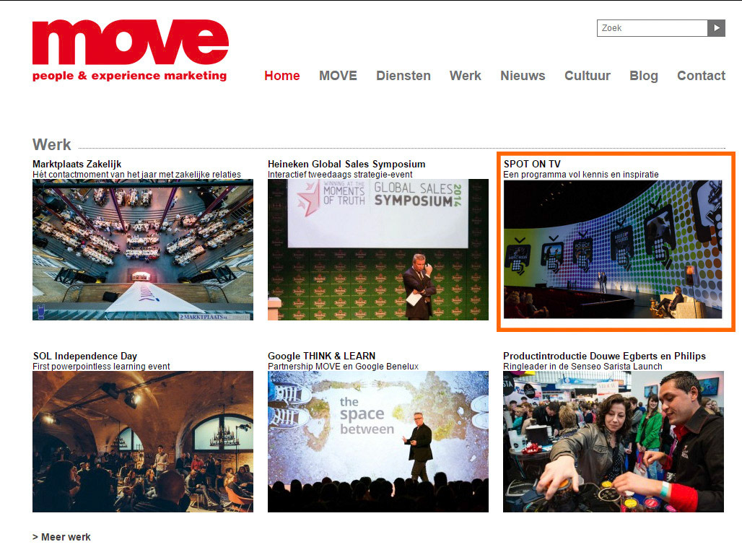Open the Werk navigation item
742x560 pixels.
(x=465, y=76)
